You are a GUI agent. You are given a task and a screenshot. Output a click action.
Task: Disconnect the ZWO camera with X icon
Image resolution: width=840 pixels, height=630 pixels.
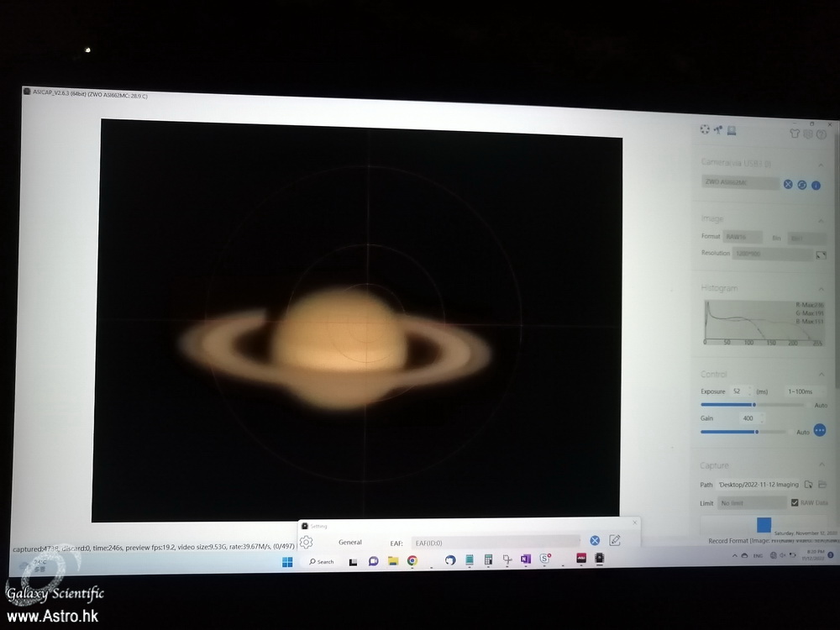tap(788, 184)
